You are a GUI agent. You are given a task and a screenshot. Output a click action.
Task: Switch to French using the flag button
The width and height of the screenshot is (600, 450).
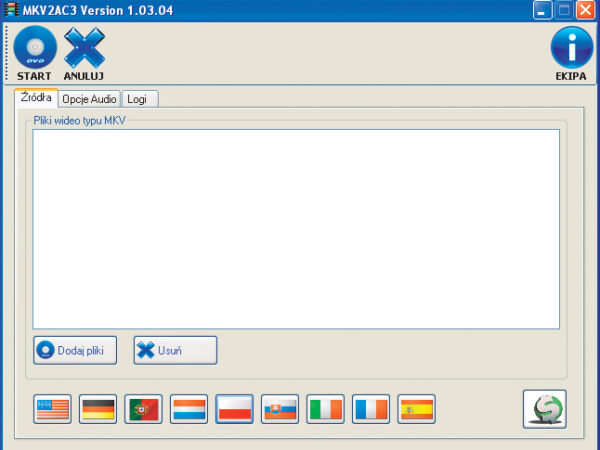coord(371,409)
